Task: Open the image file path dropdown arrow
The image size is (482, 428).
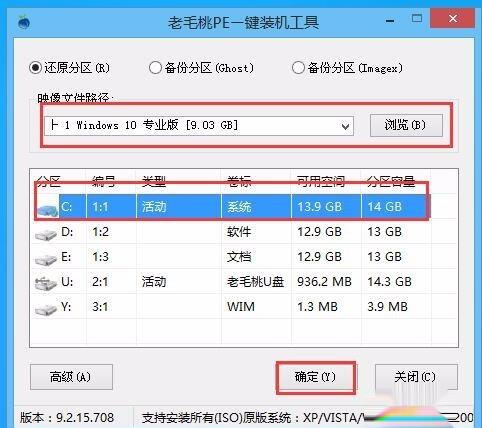Action: point(345,126)
